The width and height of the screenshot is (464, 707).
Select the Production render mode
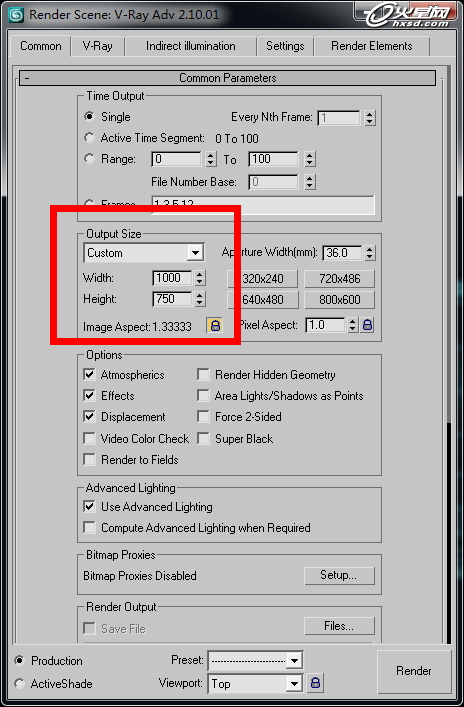(19, 661)
